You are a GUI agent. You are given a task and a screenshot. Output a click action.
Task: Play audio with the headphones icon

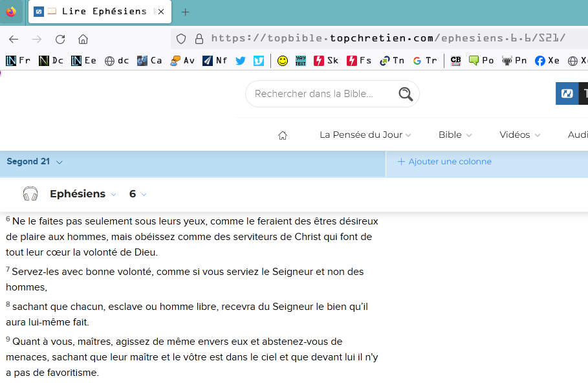[x=30, y=193]
